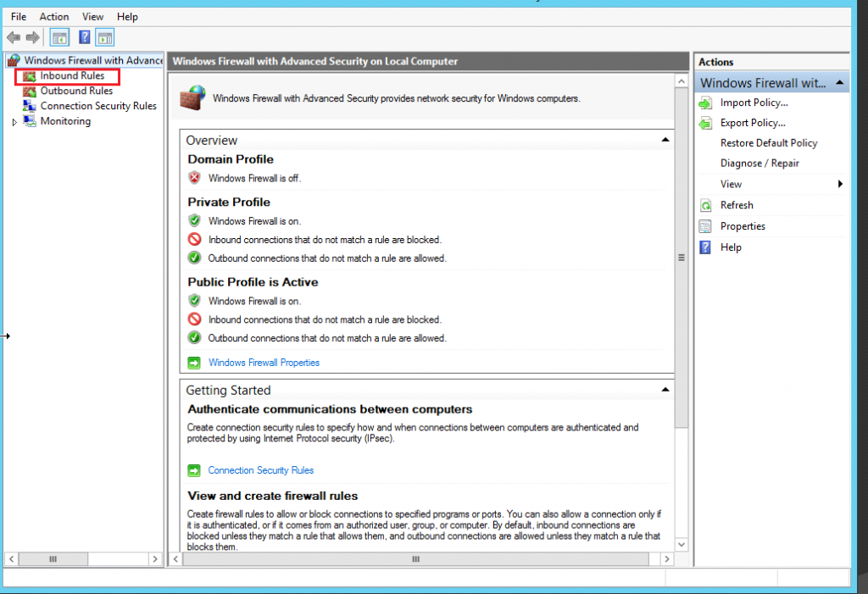
Task: Click the Back arrow toolbar icon
Action: tap(14, 37)
